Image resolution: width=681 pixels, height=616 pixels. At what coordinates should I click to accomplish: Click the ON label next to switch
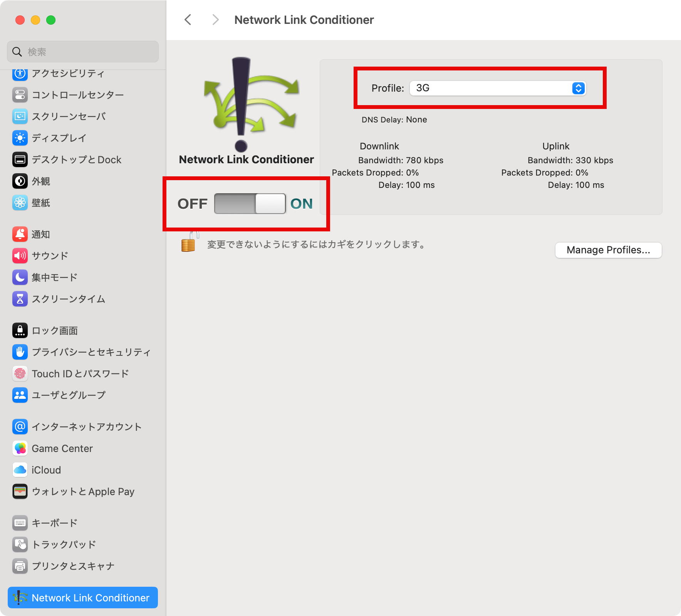pos(302,204)
